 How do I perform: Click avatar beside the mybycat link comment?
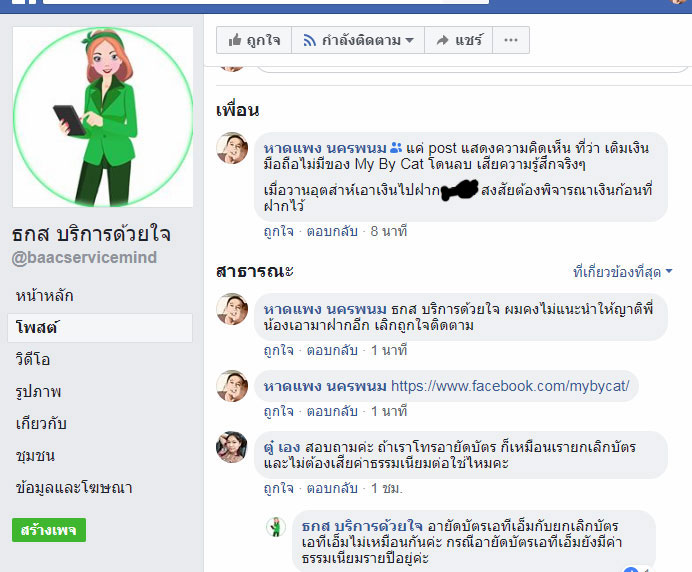pyautogui.click(x=232, y=386)
